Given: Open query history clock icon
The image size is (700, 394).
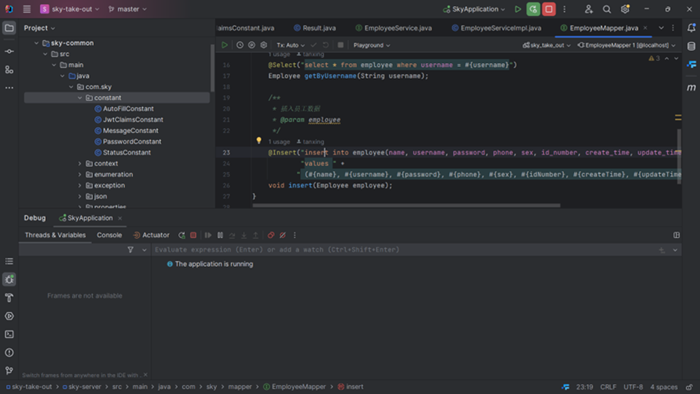Looking at the screenshot, I should [x=240, y=45].
